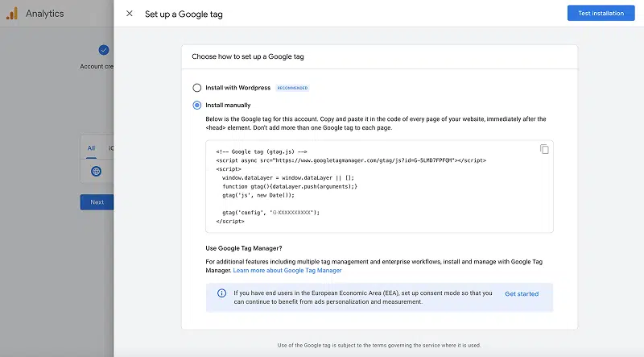The image size is (644, 357).
Task: Click the function gtag() code line
Action: [290, 186]
